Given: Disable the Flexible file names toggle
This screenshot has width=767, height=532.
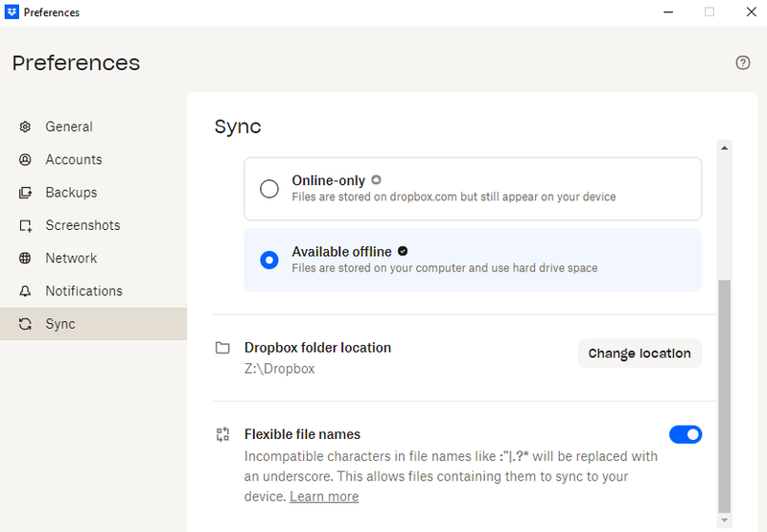Looking at the screenshot, I should tap(686, 435).
